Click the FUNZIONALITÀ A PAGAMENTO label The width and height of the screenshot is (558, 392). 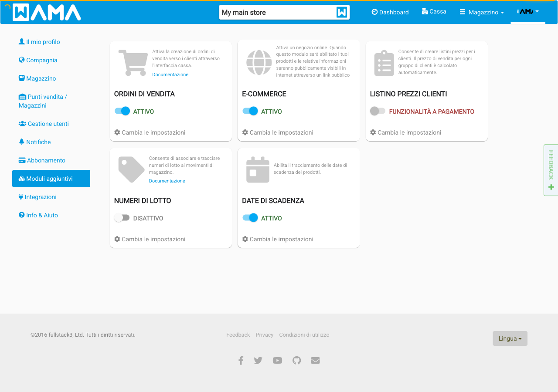[x=432, y=112]
